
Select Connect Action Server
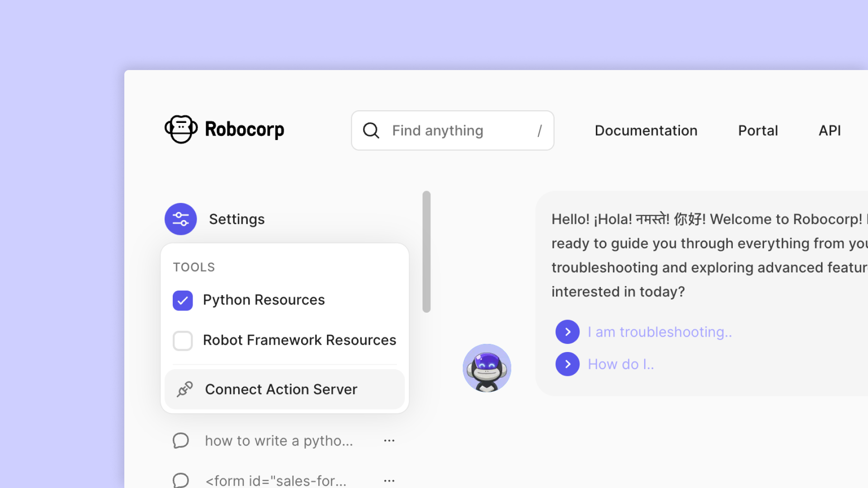pos(285,389)
